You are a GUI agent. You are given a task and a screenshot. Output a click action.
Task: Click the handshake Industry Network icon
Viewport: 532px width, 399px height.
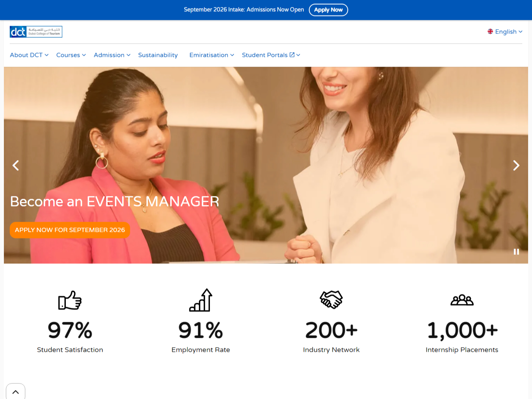[x=331, y=300]
